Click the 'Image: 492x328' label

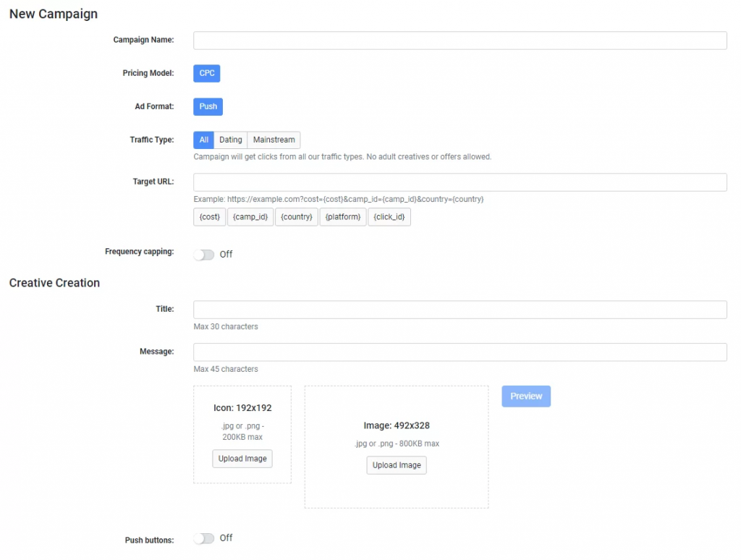tap(397, 426)
